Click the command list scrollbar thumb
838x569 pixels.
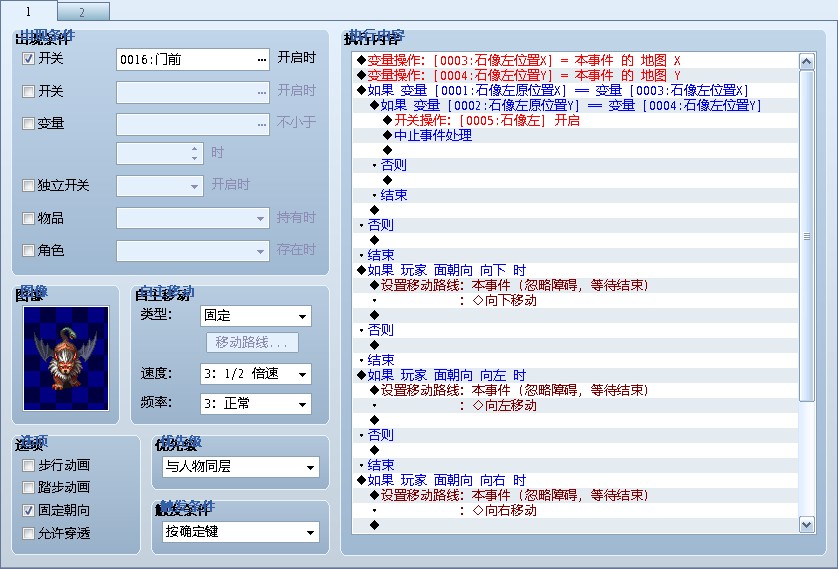[x=806, y=236]
